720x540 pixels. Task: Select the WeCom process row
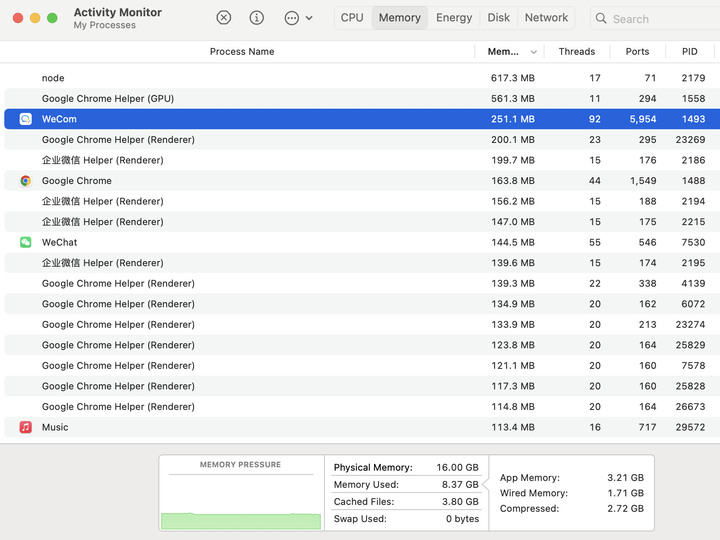click(x=362, y=119)
